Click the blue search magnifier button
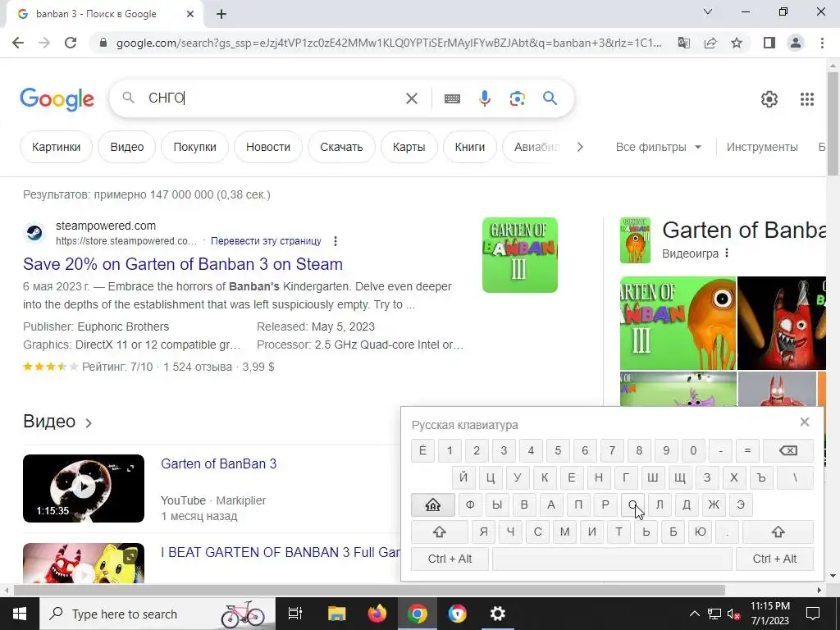This screenshot has height=630, width=840. click(550, 98)
